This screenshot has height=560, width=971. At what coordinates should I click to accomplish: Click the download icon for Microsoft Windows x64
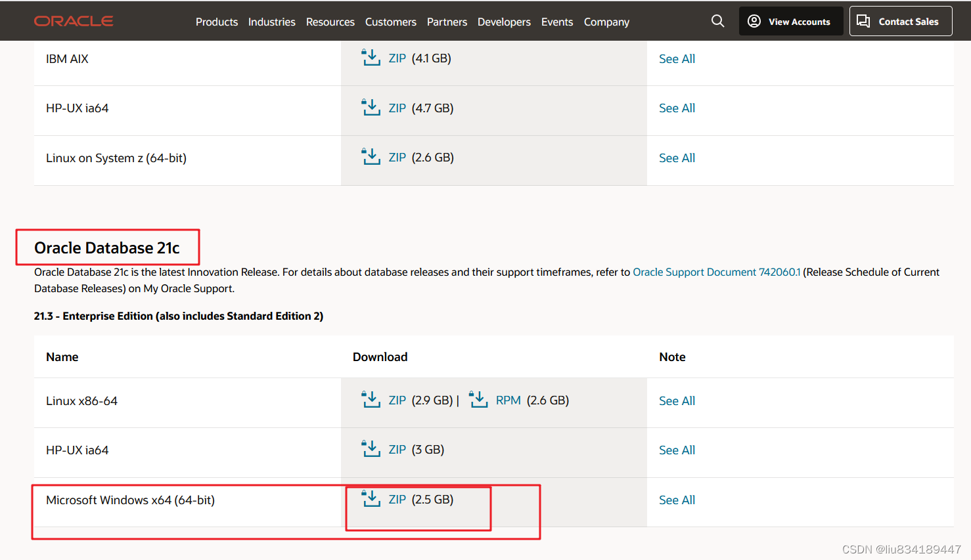point(371,499)
